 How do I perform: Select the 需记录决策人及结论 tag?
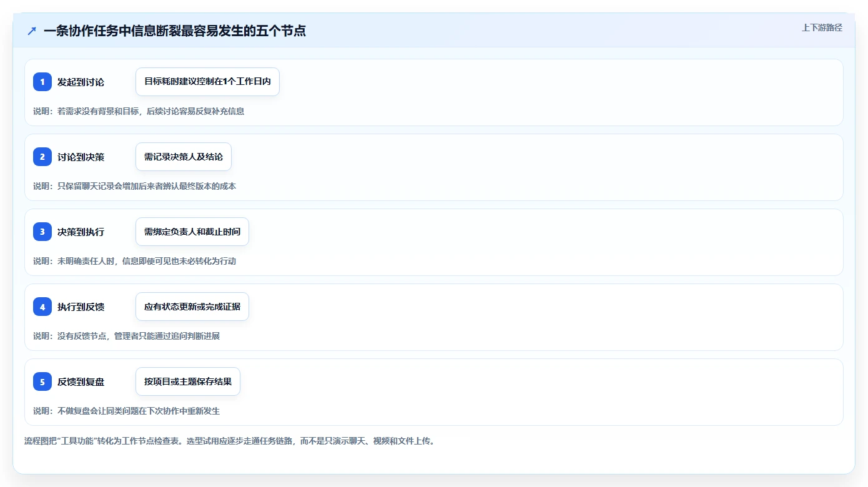(184, 157)
